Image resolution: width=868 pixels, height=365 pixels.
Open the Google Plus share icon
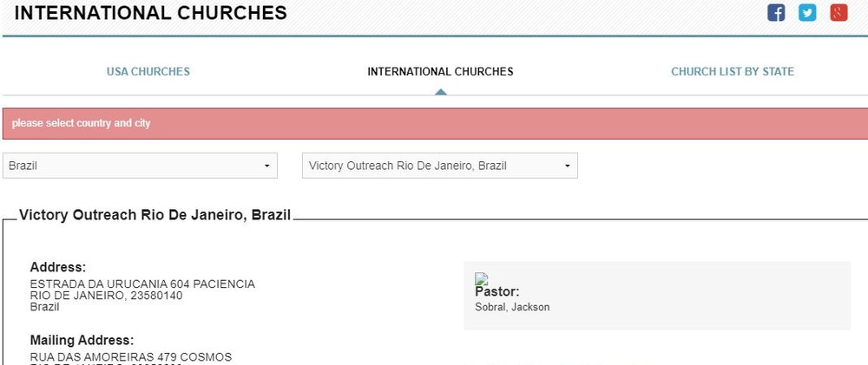tap(838, 12)
